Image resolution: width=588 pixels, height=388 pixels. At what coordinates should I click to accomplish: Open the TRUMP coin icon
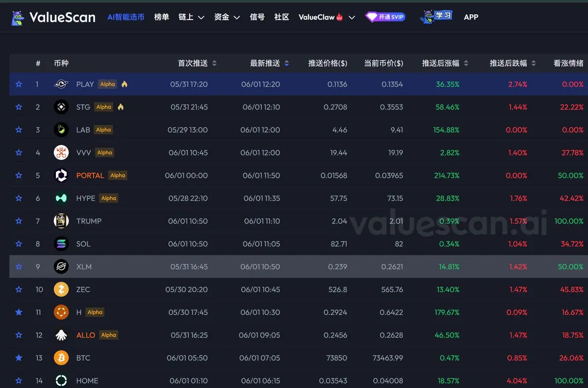pyautogui.click(x=61, y=221)
